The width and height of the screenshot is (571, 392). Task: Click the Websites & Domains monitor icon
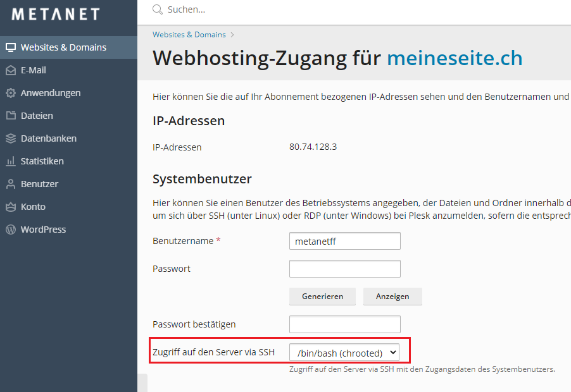pyautogui.click(x=10, y=47)
